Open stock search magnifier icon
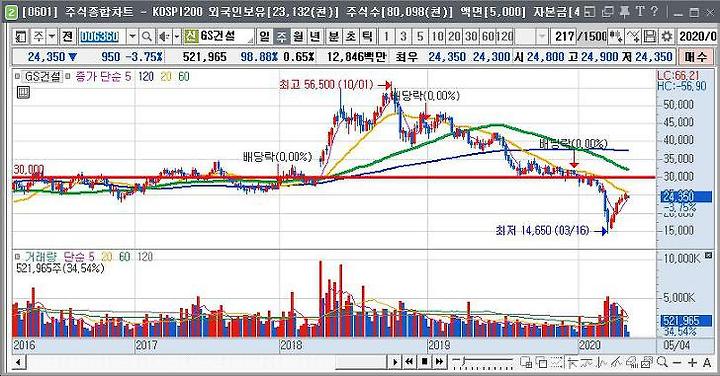The height and width of the screenshot is (376, 720). pos(147,36)
